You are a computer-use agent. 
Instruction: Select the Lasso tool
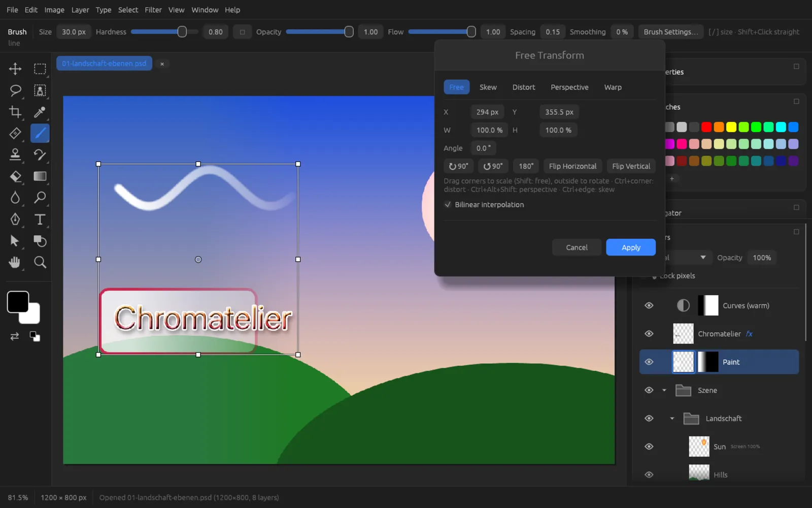(15, 90)
